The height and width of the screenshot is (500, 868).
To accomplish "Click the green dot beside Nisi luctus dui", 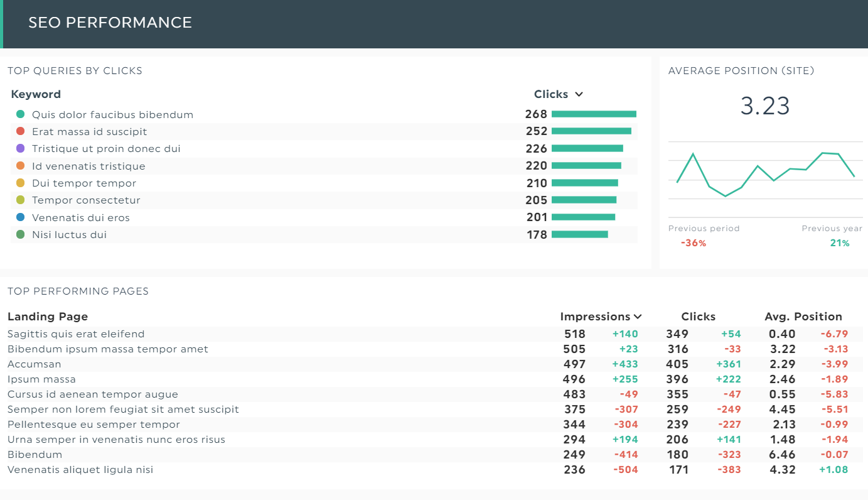I will [x=20, y=234].
